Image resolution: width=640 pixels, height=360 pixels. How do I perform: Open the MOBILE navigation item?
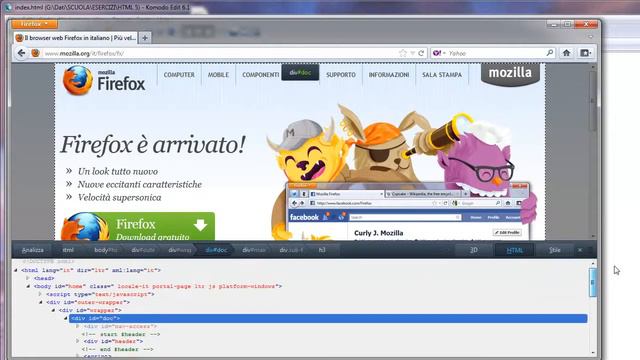[218, 75]
